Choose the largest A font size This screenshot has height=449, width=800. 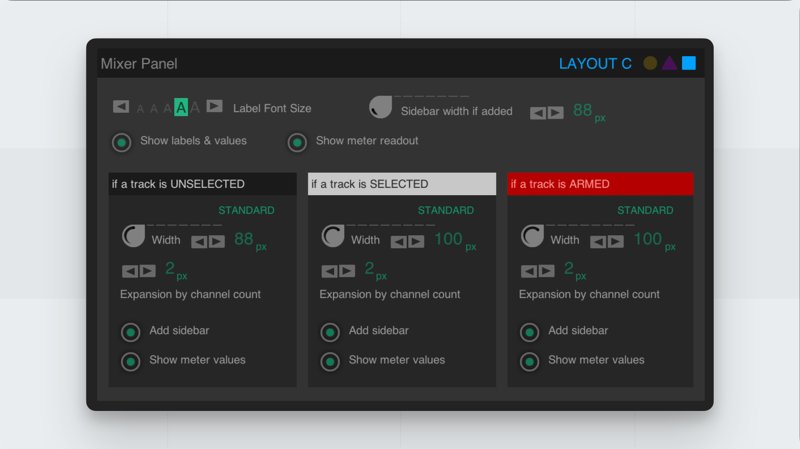(x=194, y=108)
